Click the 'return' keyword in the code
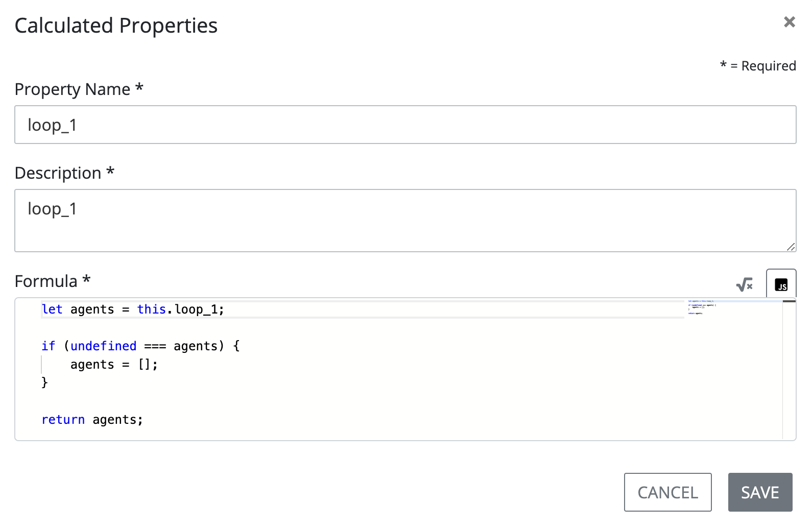 [x=63, y=420]
